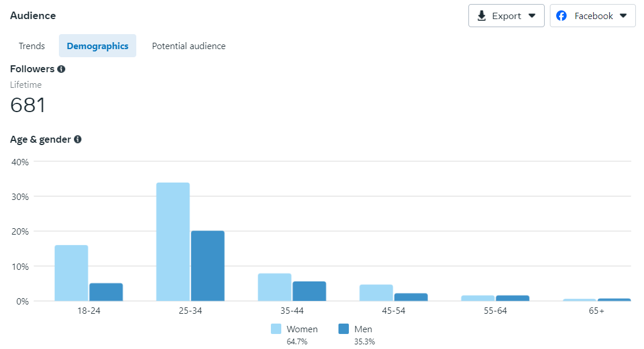Open the Export dropdown arrow
Screen dimensions: 644x349
click(x=532, y=16)
